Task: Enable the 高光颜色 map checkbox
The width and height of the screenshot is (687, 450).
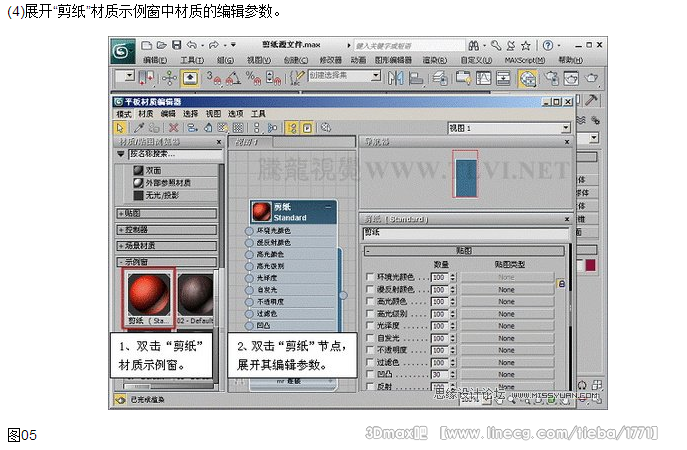Action: pos(370,301)
